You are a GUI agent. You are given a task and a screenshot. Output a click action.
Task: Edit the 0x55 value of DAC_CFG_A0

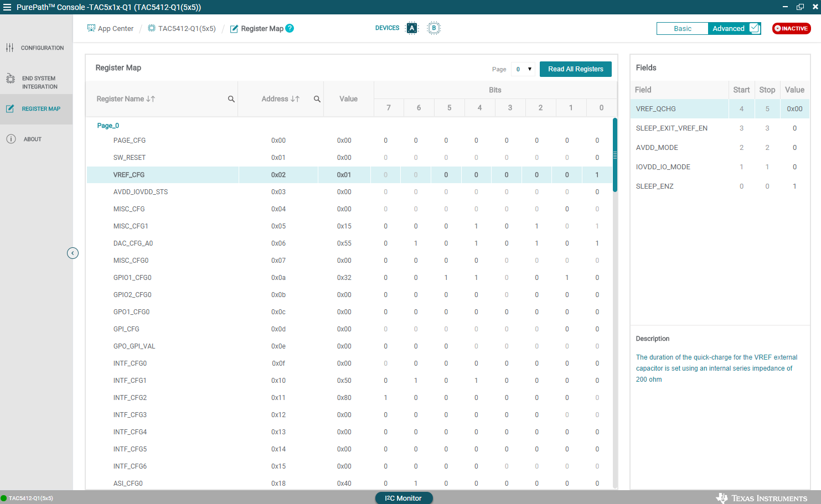344,243
